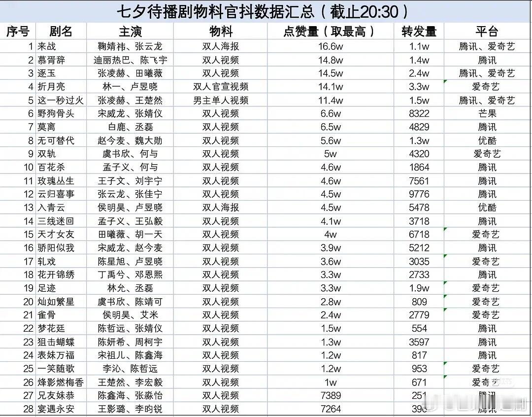Select the drama name cell 三线迷回
Screen dimensions: 532x417
coord(61,221)
